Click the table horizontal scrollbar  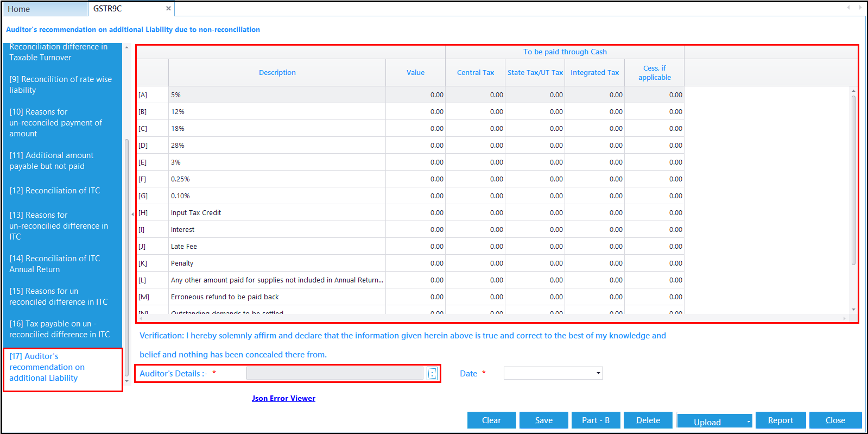click(x=491, y=318)
